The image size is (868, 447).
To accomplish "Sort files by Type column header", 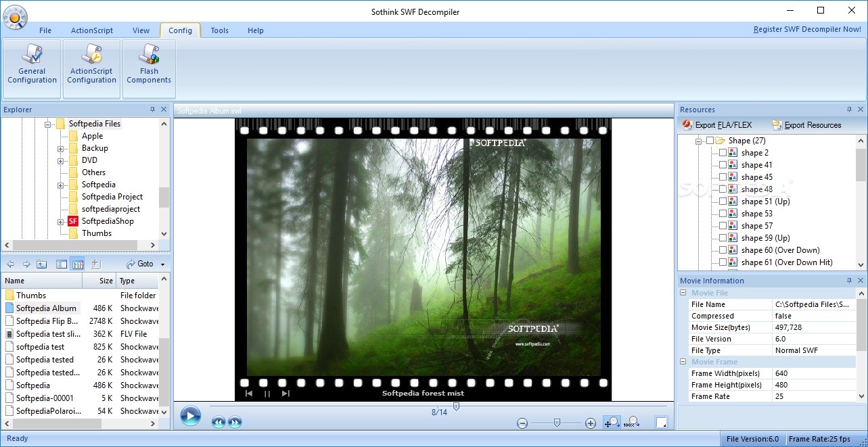I will point(138,281).
